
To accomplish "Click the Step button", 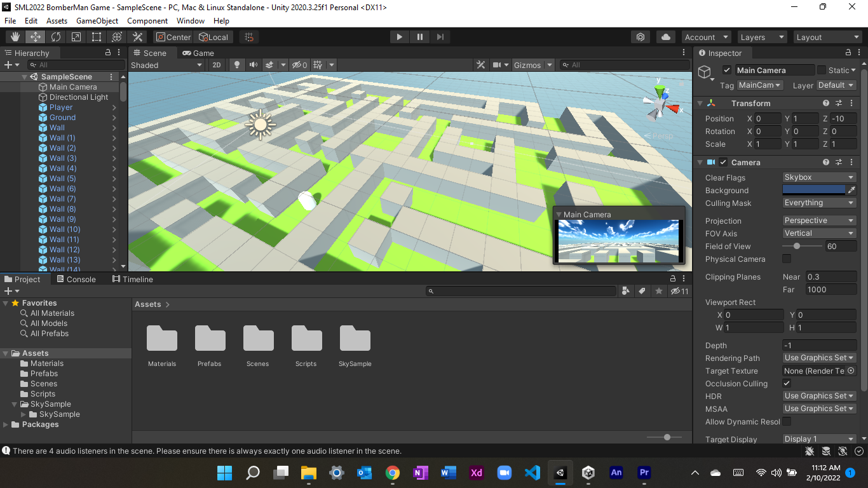I will tap(440, 37).
